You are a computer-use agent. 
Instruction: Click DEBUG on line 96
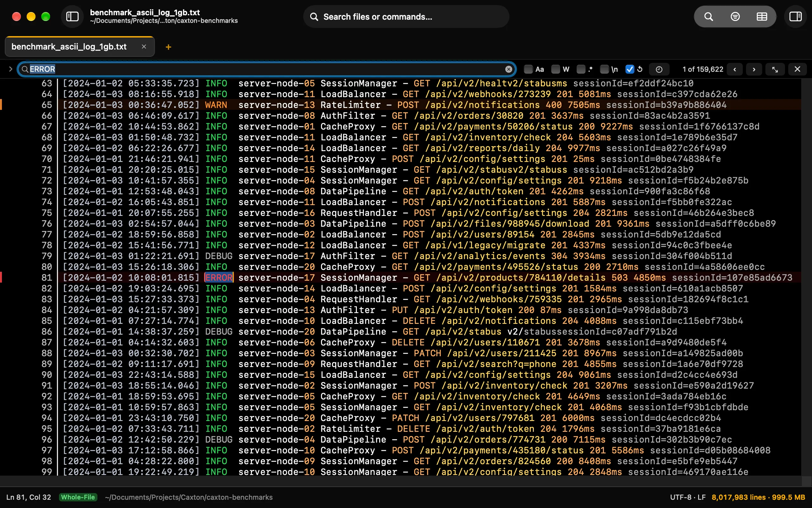tap(219, 439)
